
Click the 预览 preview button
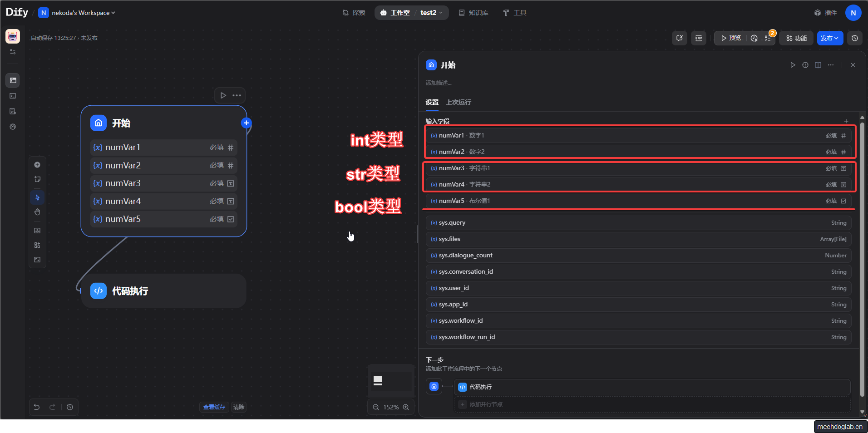[x=731, y=38]
